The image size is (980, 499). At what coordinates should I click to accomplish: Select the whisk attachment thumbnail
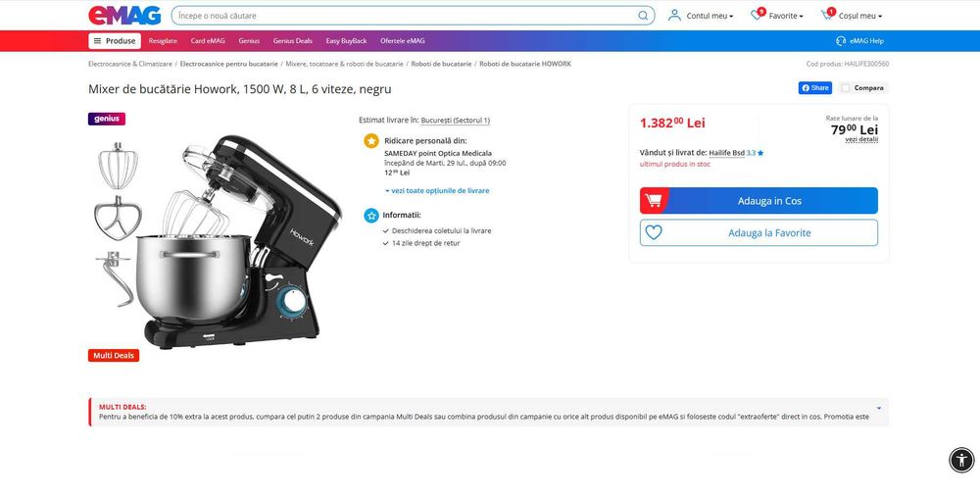pyautogui.click(x=118, y=166)
